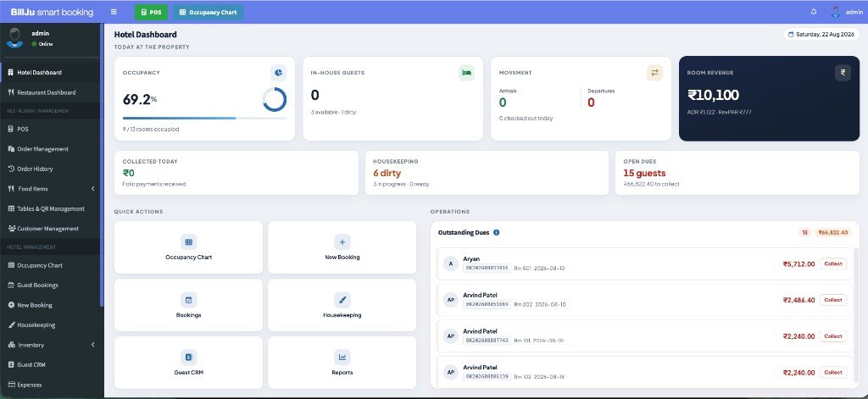Expand the Food Items submenu chevron
This screenshot has height=399, width=868.
coord(92,189)
